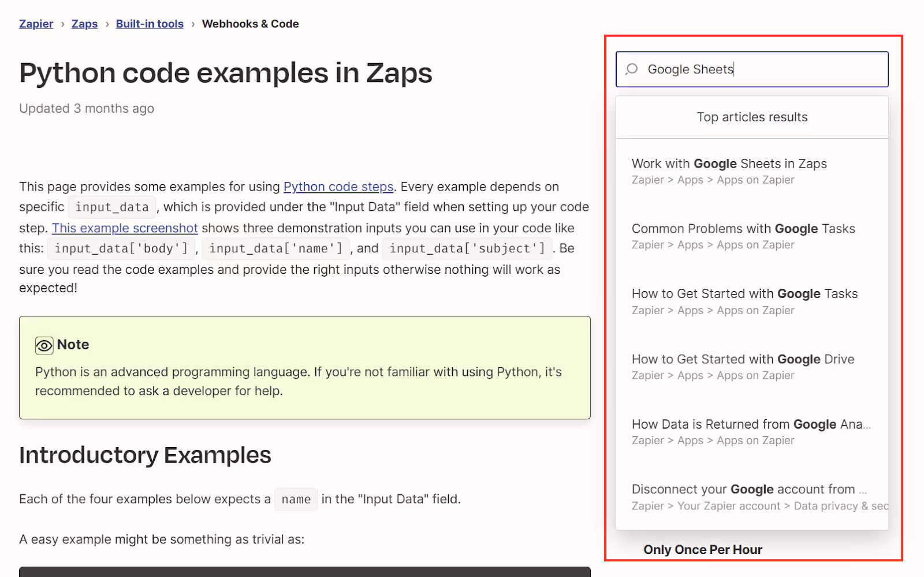The height and width of the screenshot is (577, 924).
Task: Click the Python code examples in Zaps title
Action: [226, 73]
